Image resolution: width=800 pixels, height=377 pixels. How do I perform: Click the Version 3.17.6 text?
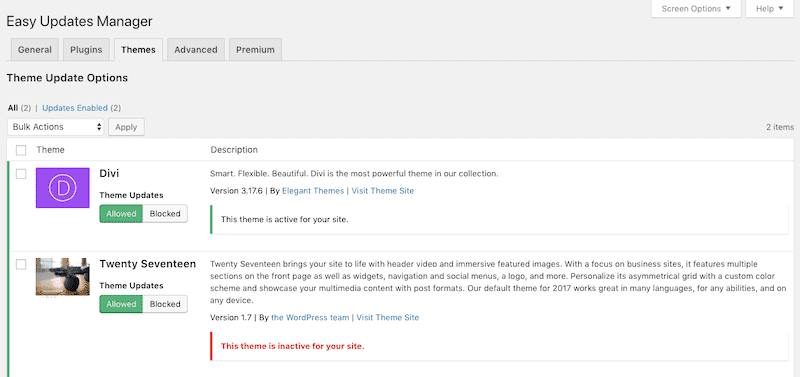236,191
